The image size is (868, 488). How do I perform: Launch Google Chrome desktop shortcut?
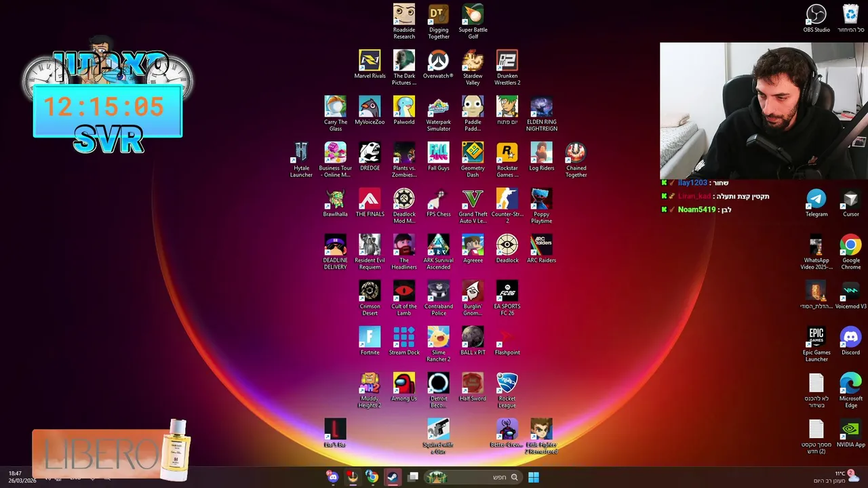pos(851,252)
